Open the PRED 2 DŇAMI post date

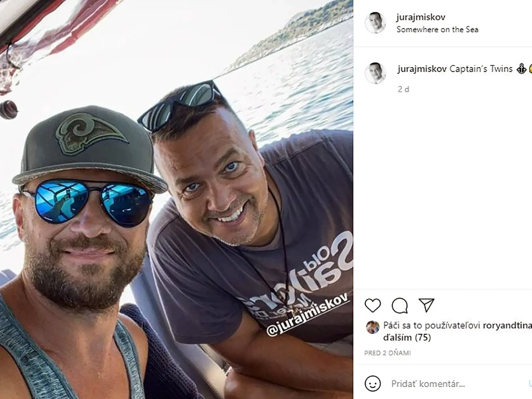(x=388, y=353)
